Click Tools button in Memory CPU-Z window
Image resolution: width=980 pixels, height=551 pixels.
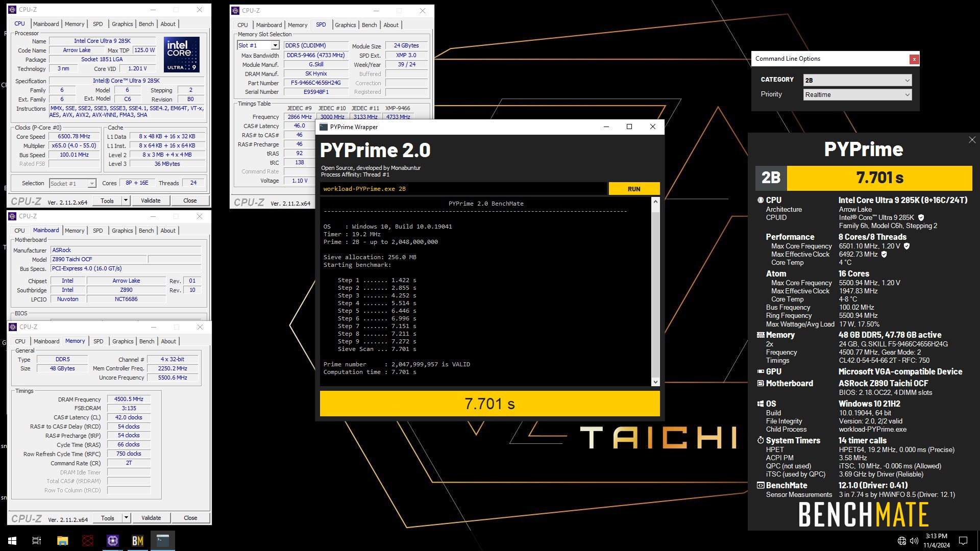click(x=108, y=518)
